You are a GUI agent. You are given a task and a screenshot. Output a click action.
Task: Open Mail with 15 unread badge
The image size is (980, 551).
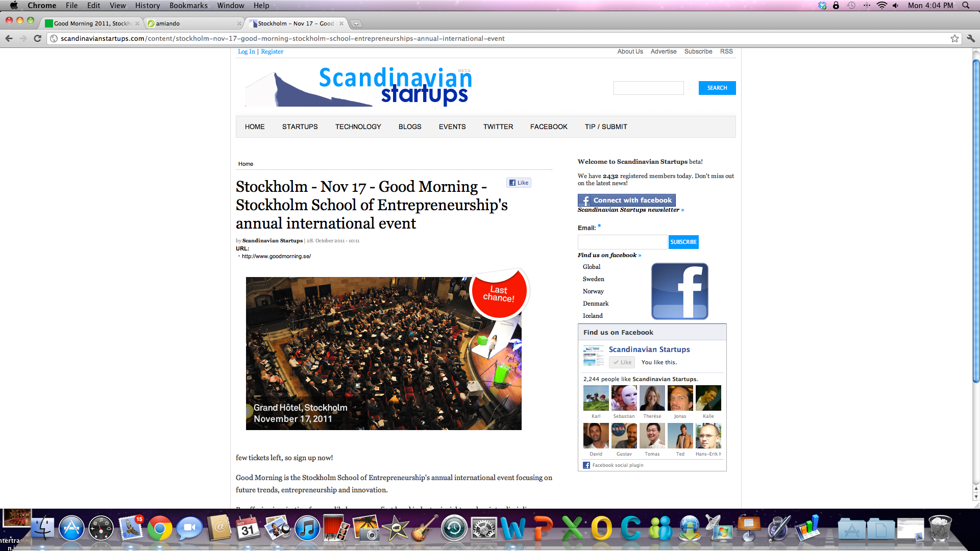(x=131, y=528)
